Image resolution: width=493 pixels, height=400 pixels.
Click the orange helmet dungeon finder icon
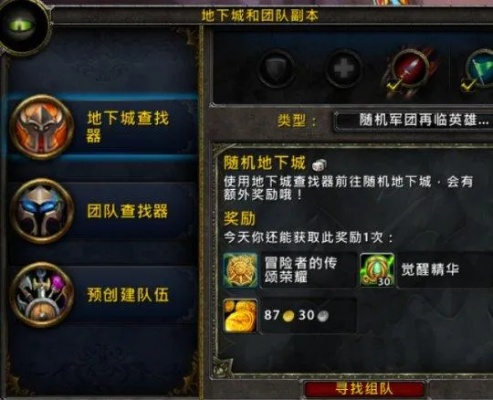[41, 127]
